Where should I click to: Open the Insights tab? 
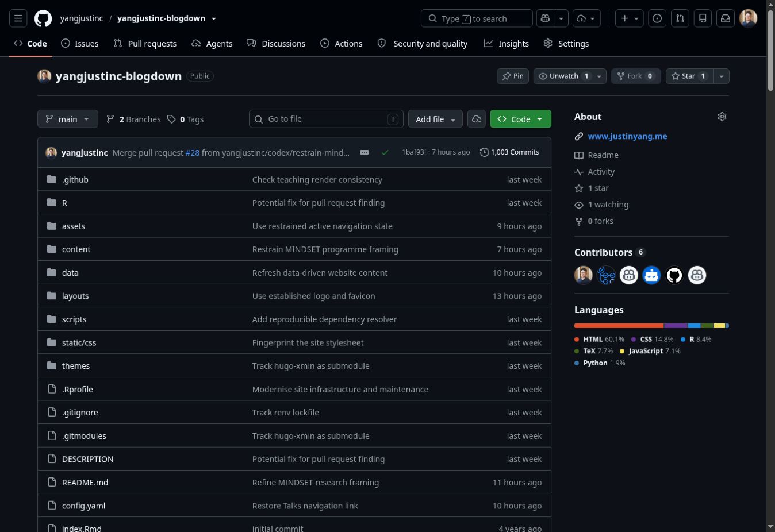507,44
